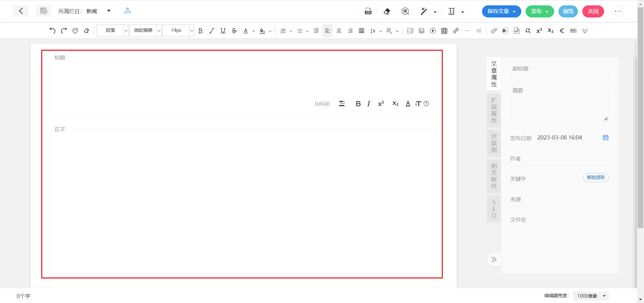Click the insert video play icon

[x=433, y=31]
